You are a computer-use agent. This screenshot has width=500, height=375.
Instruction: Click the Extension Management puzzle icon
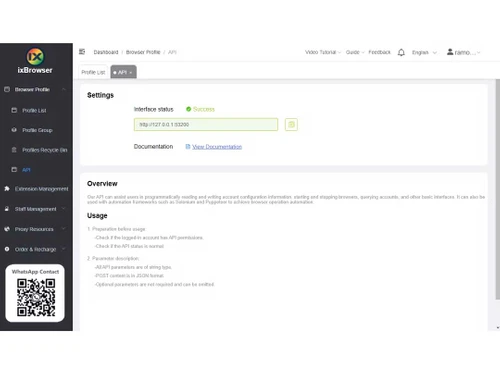pyautogui.click(x=7, y=189)
